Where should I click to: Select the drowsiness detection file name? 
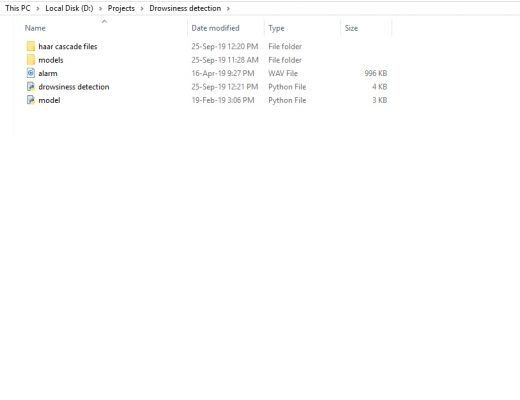[74, 87]
